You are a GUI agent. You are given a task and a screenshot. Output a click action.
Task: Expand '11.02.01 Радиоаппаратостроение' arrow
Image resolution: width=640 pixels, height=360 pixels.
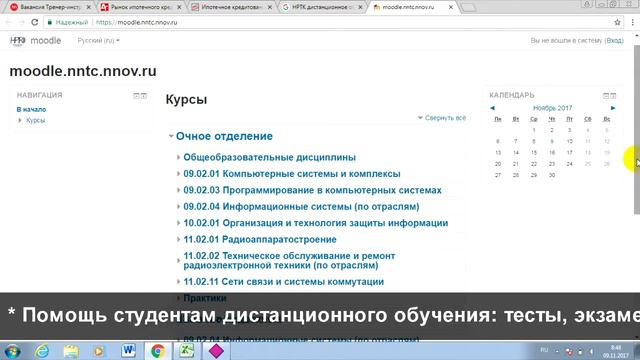point(178,240)
